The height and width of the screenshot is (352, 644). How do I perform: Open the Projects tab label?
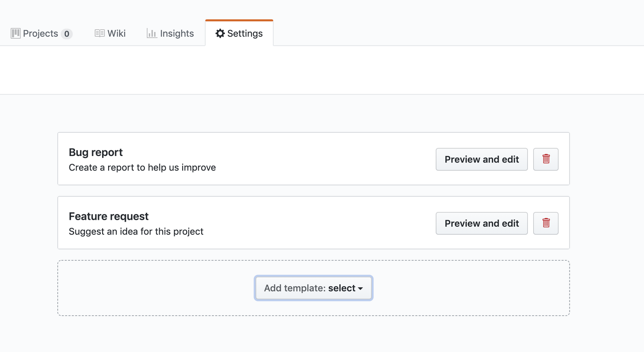[x=41, y=34]
